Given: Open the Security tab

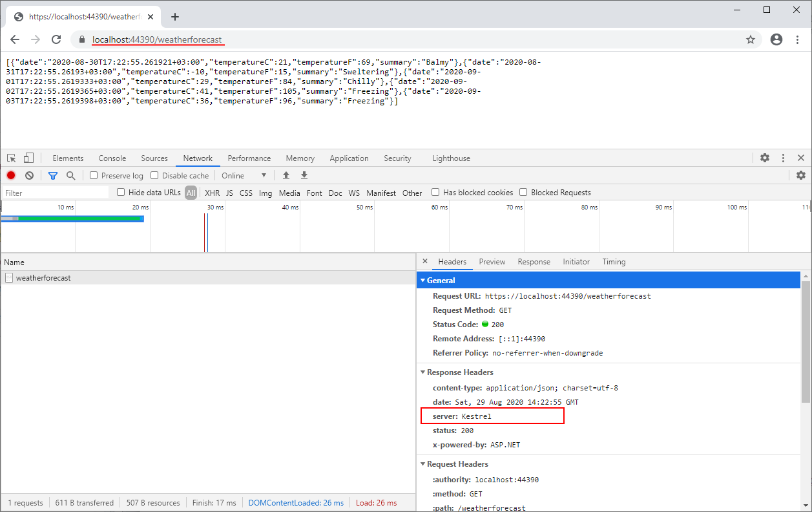Looking at the screenshot, I should [x=397, y=158].
